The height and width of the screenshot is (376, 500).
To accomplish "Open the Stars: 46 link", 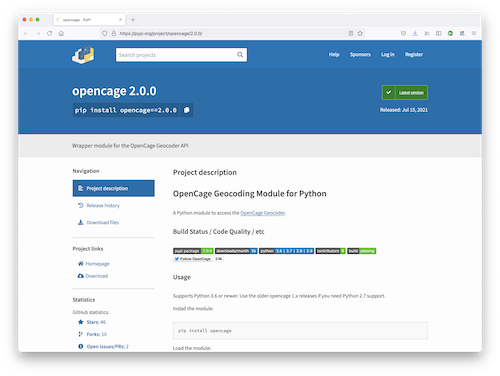I will click(96, 322).
